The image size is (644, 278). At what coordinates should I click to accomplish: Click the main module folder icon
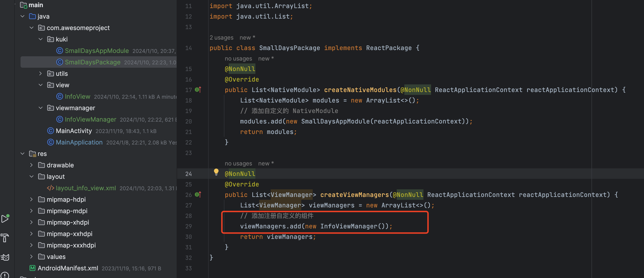23,5
